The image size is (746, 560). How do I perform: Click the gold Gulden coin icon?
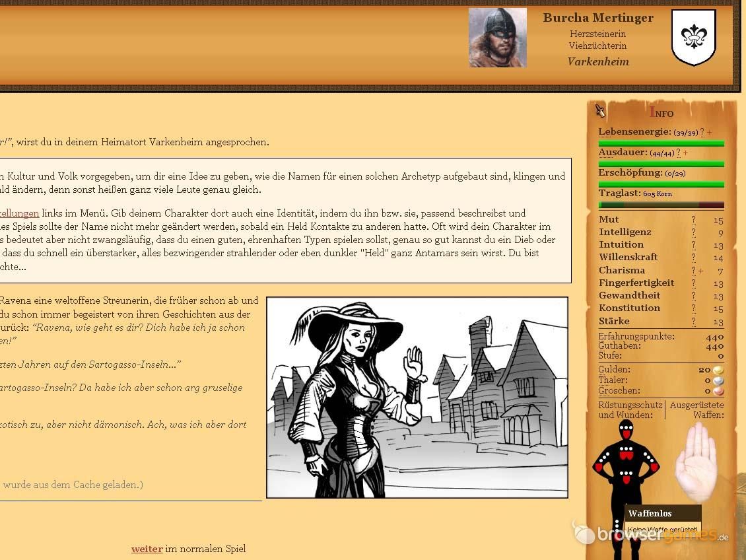(x=718, y=370)
